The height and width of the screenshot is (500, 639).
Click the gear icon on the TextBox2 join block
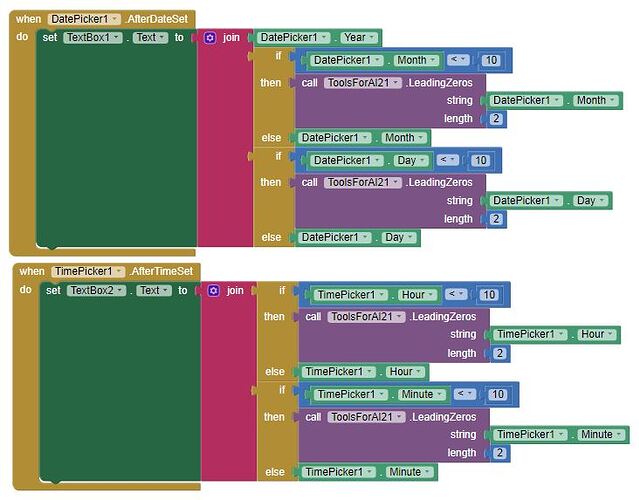click(x=214, y=291)
